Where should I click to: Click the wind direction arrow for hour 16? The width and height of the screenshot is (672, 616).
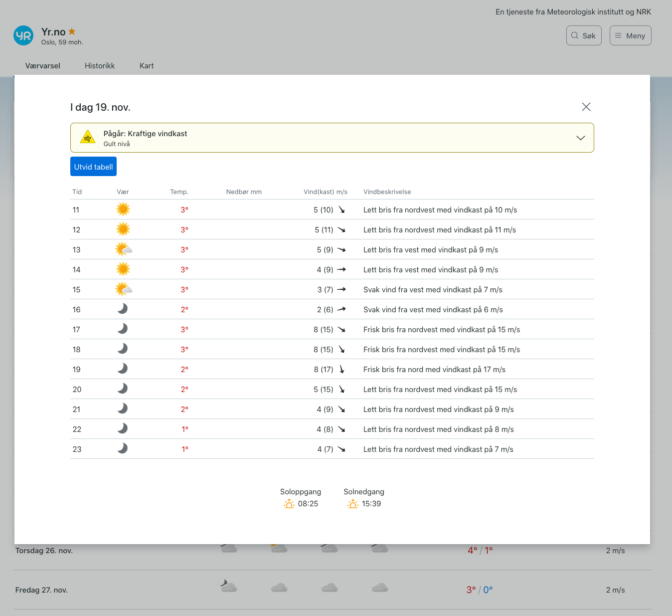(x=341, y=309)
